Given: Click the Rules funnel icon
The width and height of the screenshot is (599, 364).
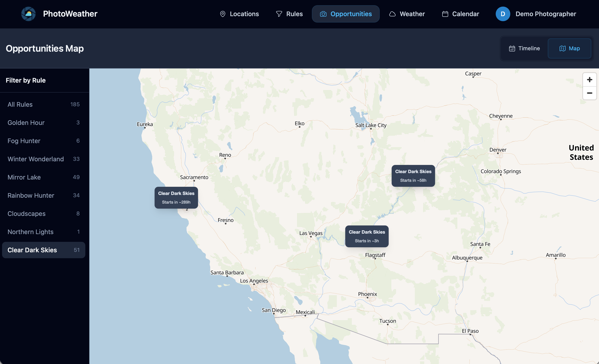Looking at the screenshot, I should pos(279,14).
